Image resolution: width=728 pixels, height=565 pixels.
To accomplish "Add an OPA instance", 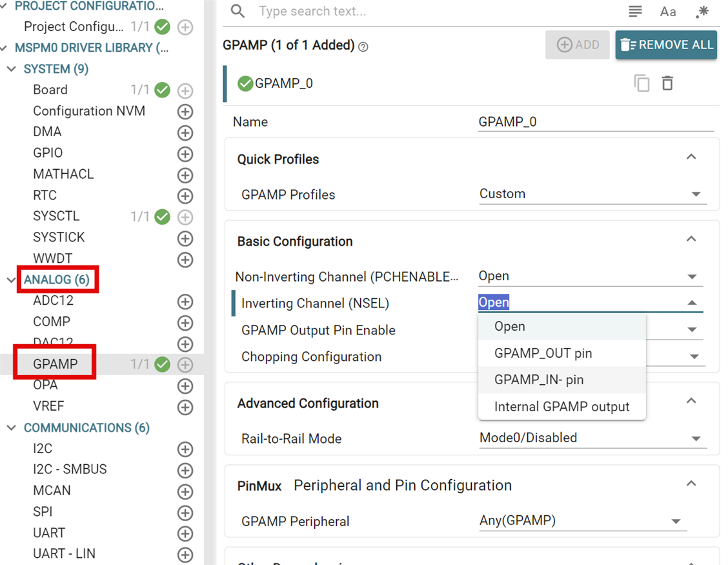I will click(185, 386).
